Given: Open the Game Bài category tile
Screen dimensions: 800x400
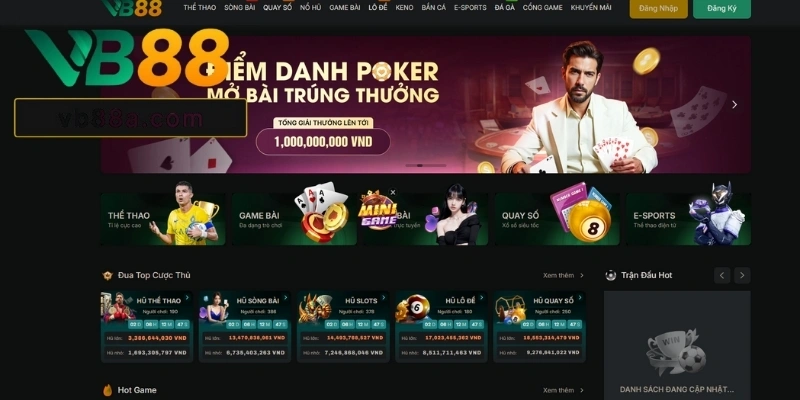Looking at the screenshot, I should tap(294, 219).
